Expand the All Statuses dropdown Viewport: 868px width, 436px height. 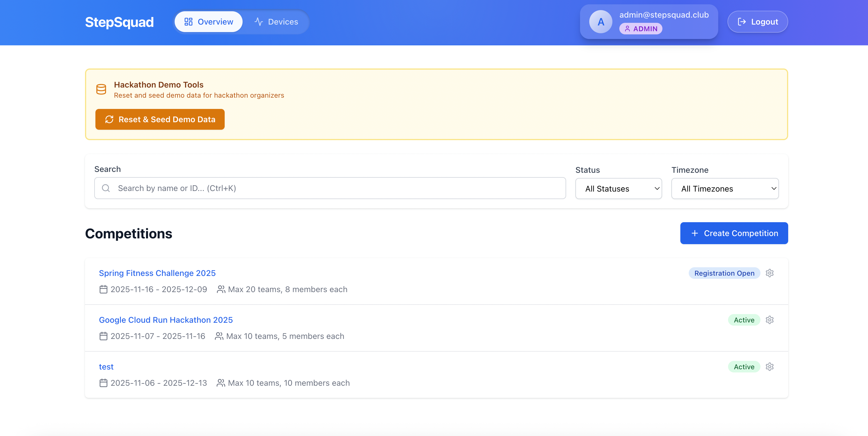[618, 189]
